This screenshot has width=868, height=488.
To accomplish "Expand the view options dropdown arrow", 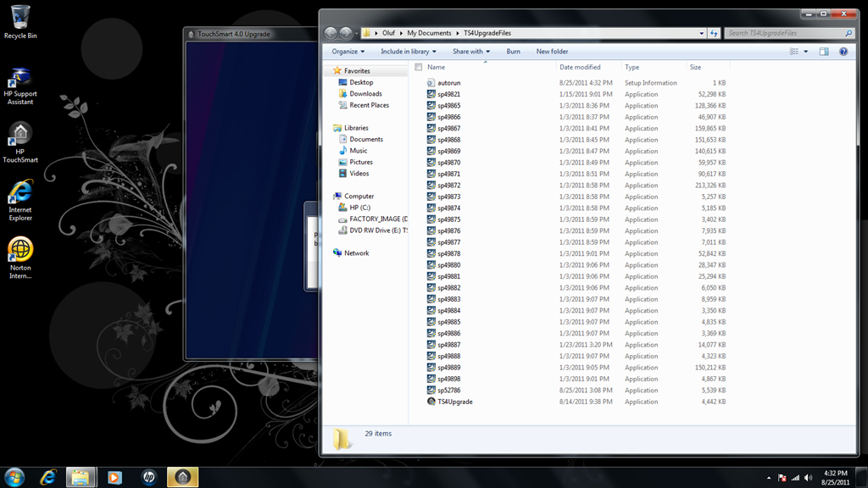I will [x=805, y=52].
